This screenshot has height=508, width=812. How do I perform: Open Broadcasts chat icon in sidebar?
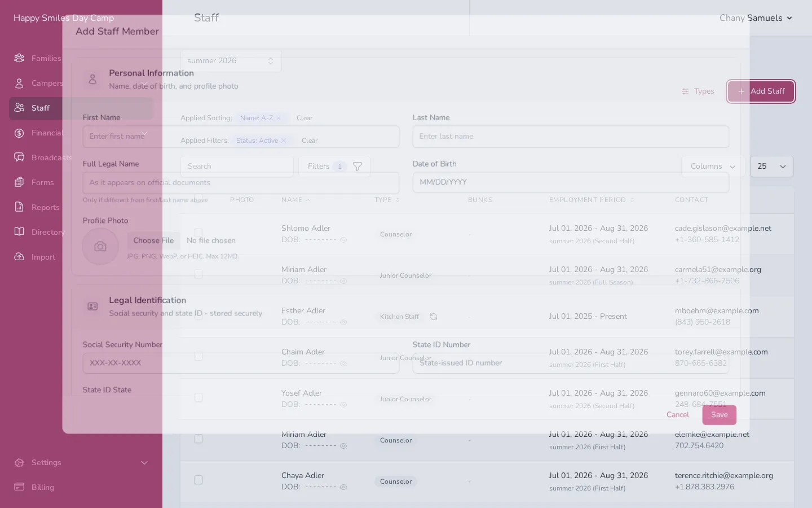click(19, 157)
